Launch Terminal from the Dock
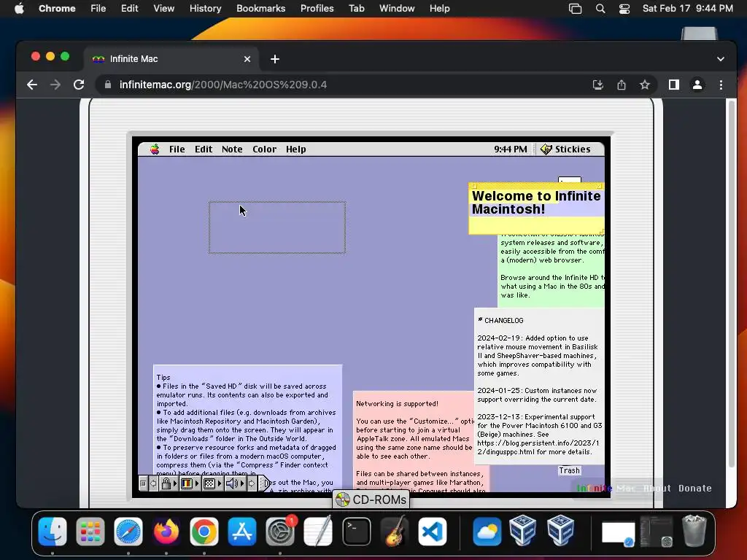This screenshot has height=560, width=747. [356, 531]
